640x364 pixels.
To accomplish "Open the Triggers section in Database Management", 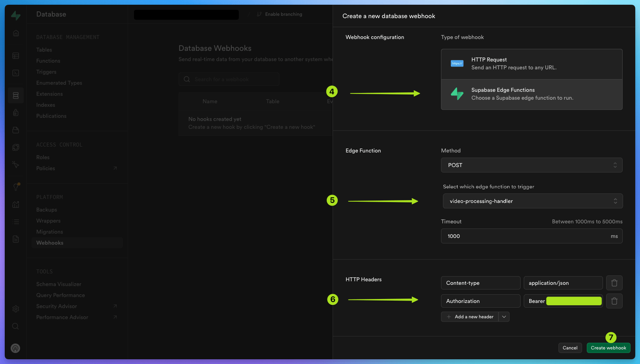I will (46, 72).
